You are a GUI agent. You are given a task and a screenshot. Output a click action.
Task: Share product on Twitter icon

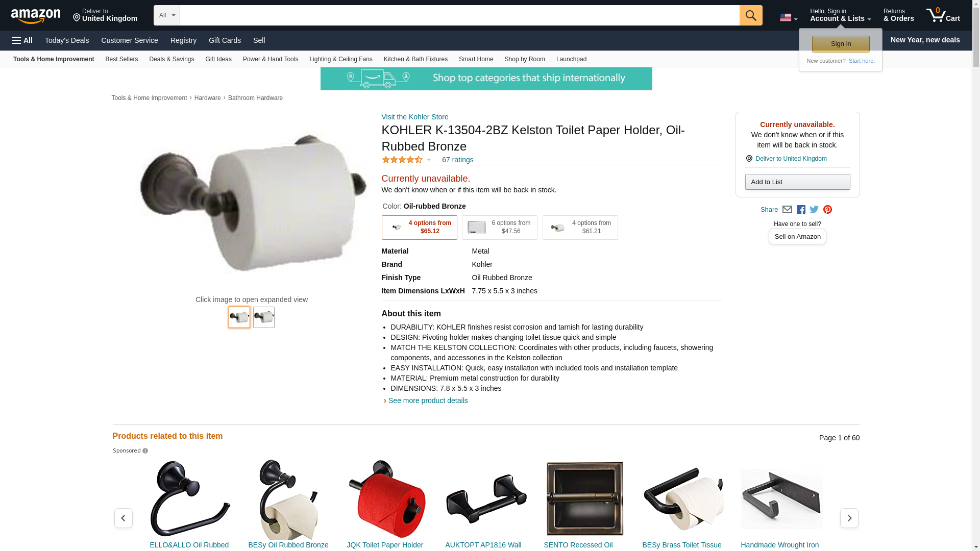coord(814,210)
